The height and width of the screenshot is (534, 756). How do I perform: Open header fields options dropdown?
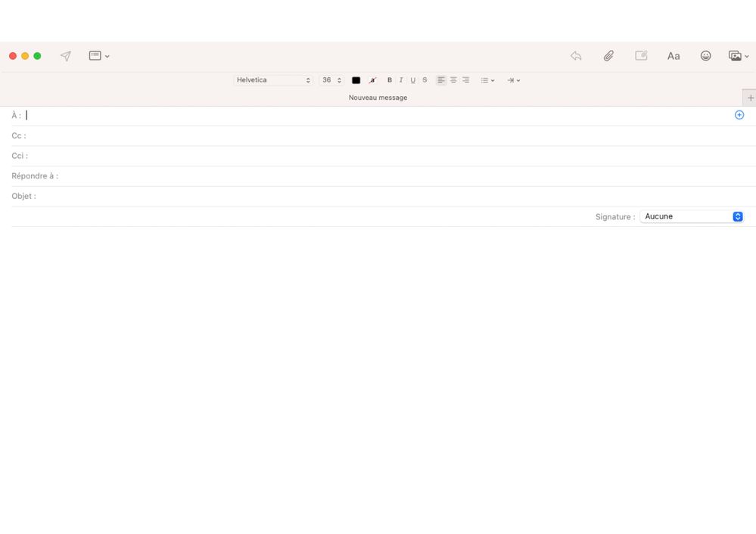pos(99,56)
